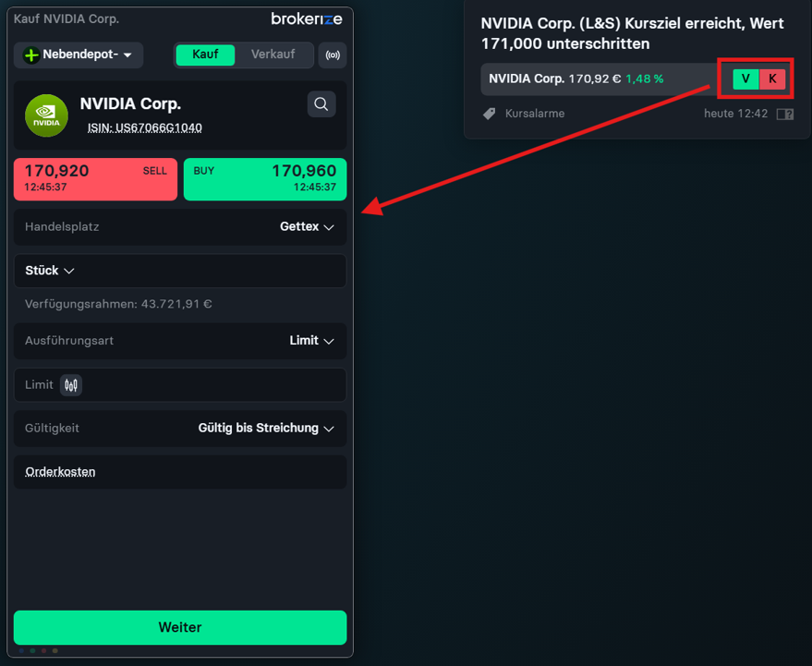Click the Kauf NVIDIA Corp. window title
This screenshot has width=812, height=666.
[67, 19]
